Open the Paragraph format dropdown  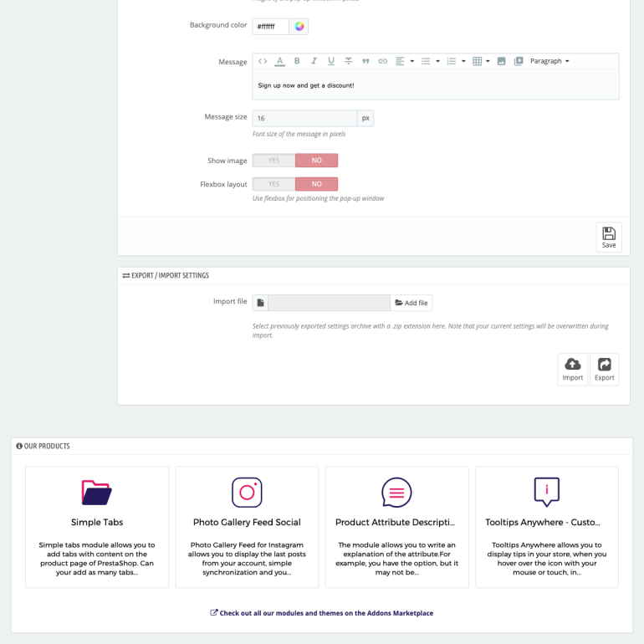pyautogui.click(x=549, y=61)
